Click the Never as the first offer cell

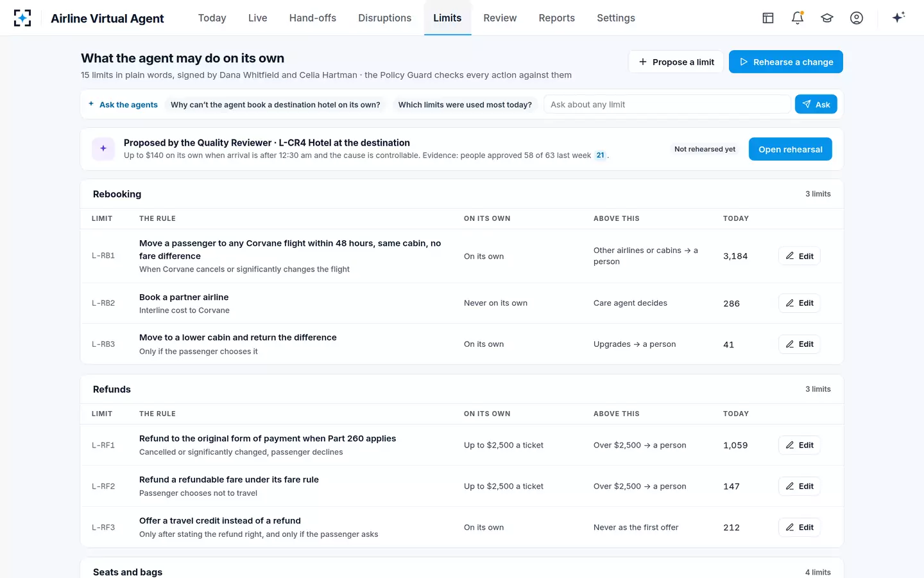636,527
